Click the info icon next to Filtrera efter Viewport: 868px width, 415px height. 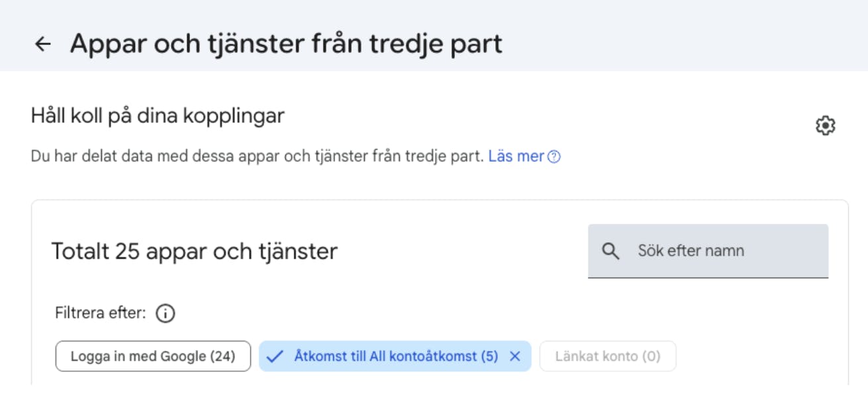click(165, 313)
